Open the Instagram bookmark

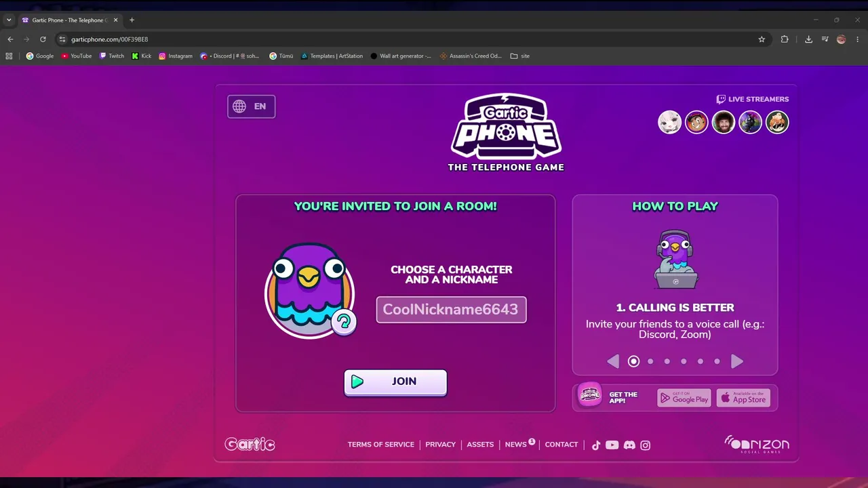coord(176,56)
